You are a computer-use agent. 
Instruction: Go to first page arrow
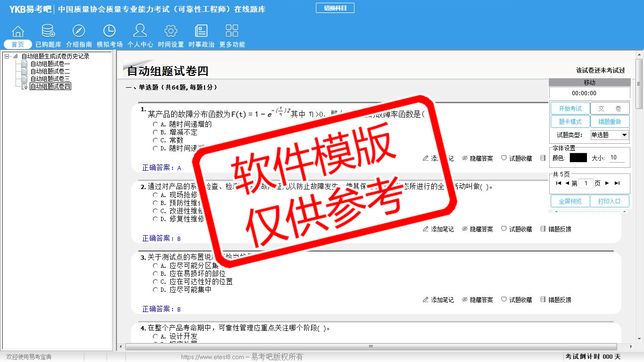[559, 183]
